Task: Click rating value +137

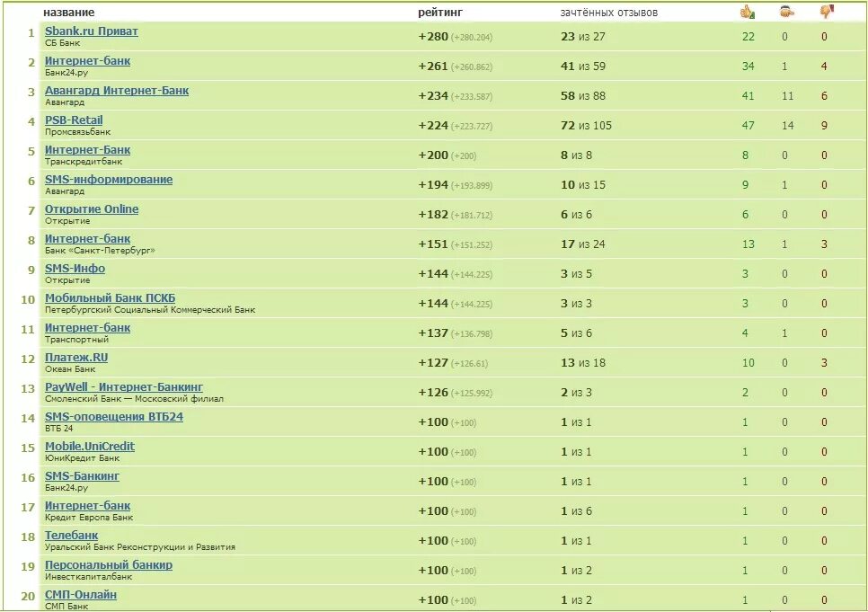Action: 433,333
